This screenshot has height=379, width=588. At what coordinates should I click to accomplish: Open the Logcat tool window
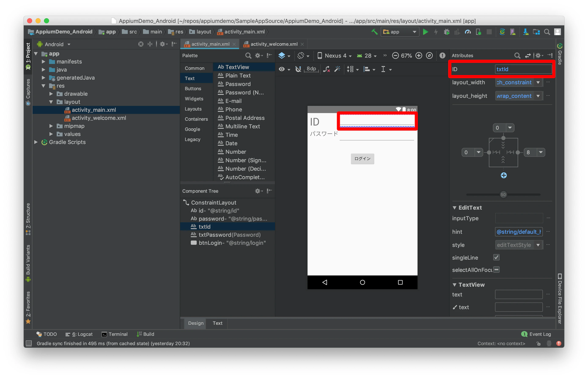(79, 334)
